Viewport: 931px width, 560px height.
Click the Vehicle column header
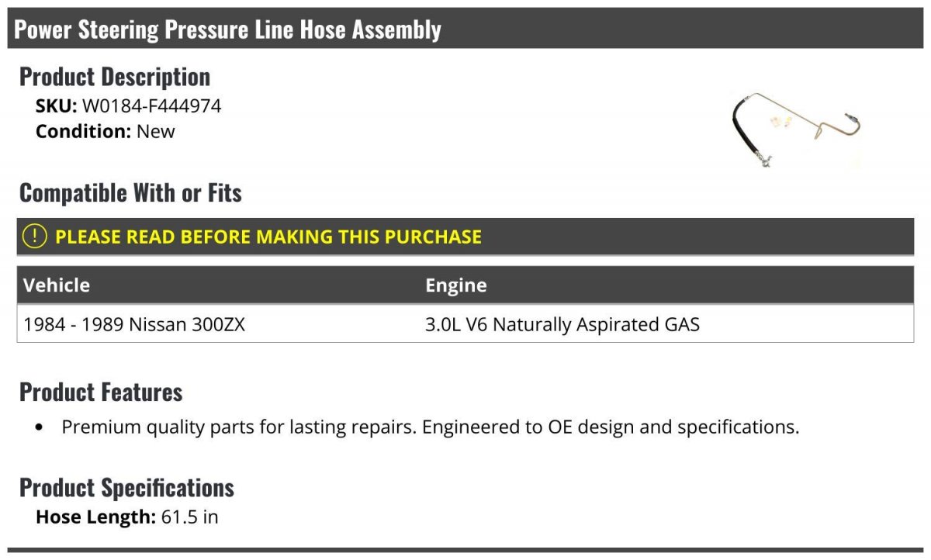tap(57, 285)
